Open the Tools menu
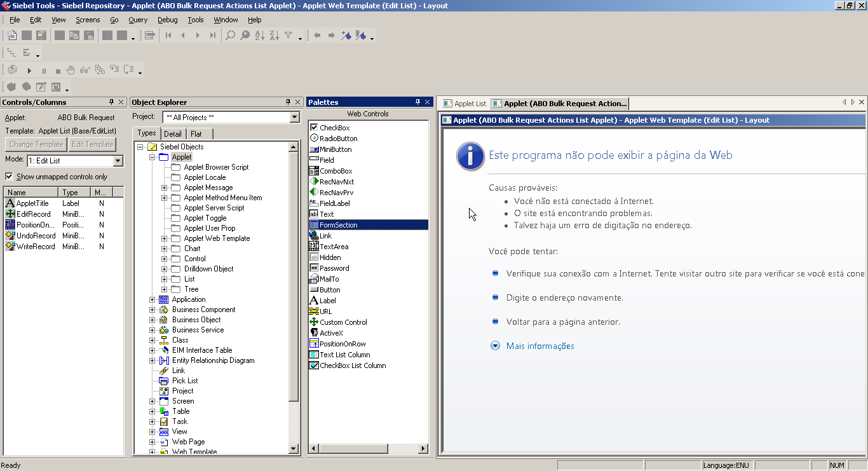868x471 pixels. point(196,20)
